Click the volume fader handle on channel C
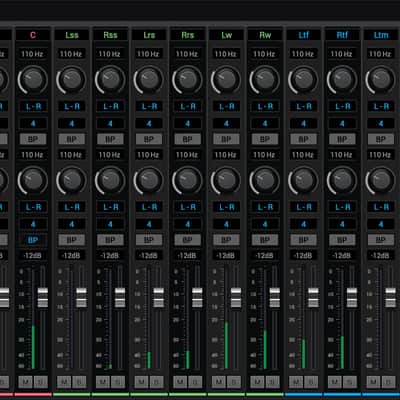The height and width of the screenshot is (400, 400). pos(43,297)
